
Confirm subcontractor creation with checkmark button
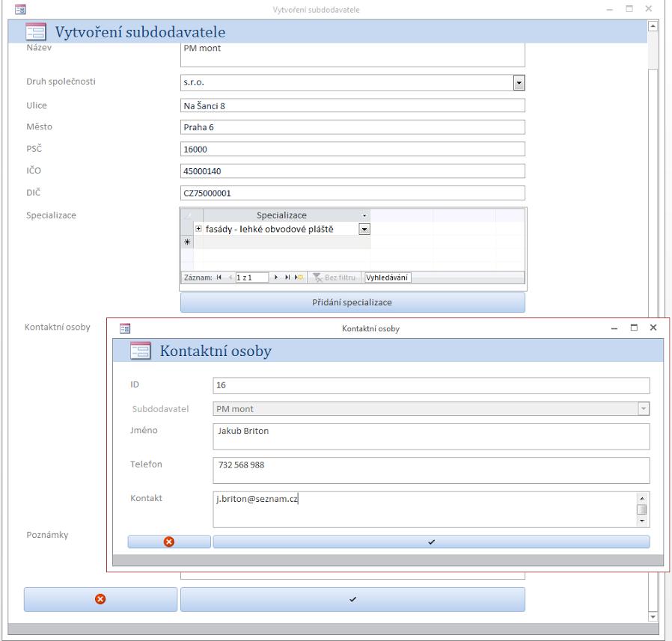point(352,599)
